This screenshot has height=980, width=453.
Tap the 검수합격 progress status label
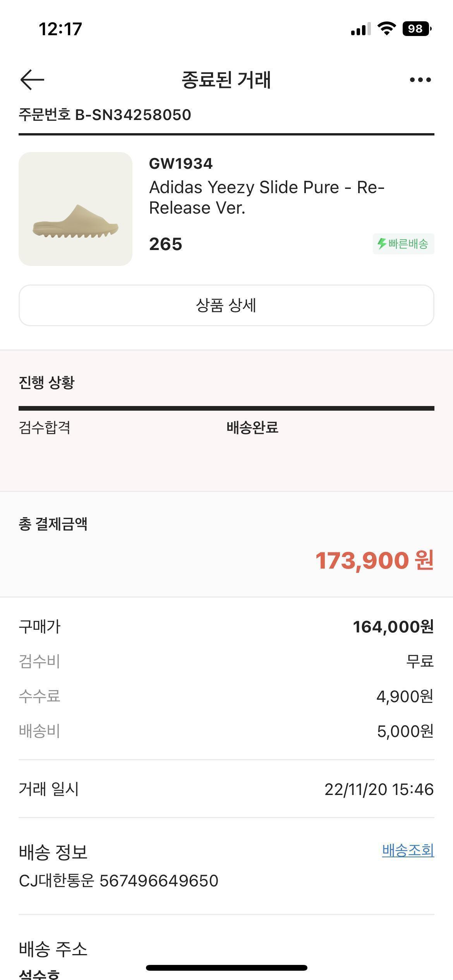coord(45,428)
